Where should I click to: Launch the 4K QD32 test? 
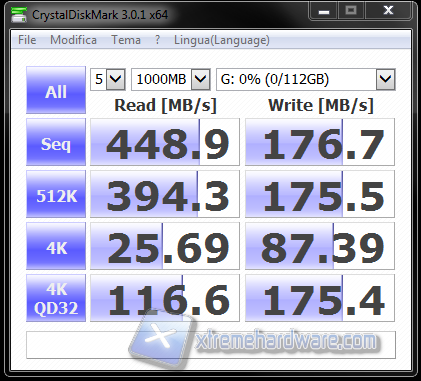(x=56, y=298)
